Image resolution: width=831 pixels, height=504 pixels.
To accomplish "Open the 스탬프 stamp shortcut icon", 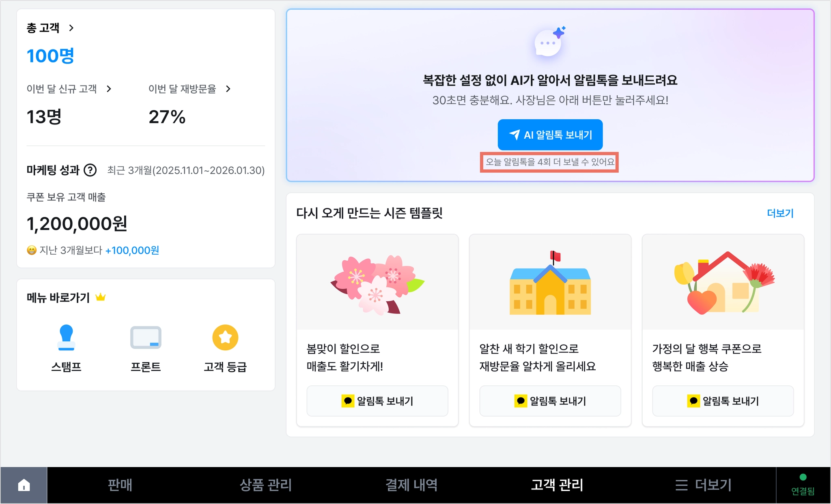I will click(x=66, y=337).
